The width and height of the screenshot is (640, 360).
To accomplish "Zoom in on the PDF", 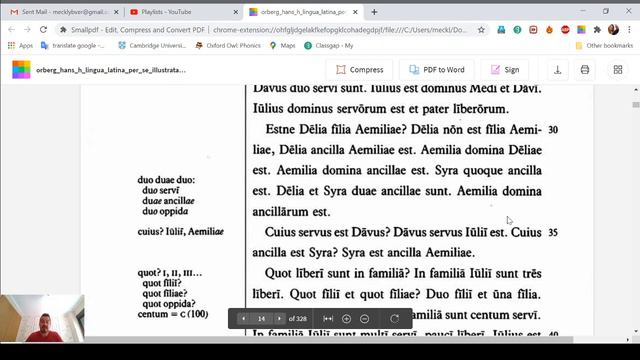I will click(x=347, y=319).
